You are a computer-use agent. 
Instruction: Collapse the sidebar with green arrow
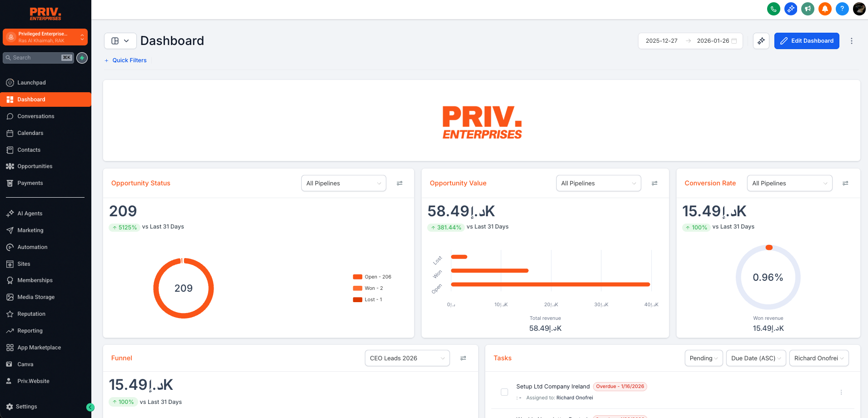point(90,408)
